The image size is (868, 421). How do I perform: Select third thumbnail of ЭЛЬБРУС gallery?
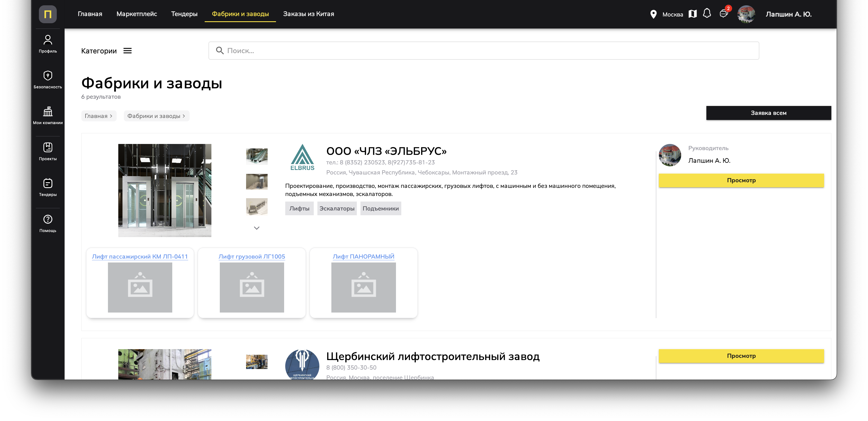257,207
